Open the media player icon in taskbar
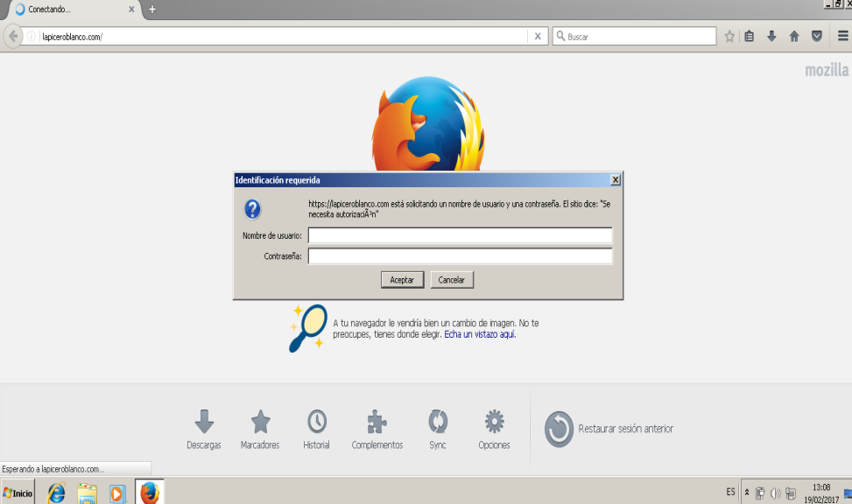852x504 pixels. [116, 493]
